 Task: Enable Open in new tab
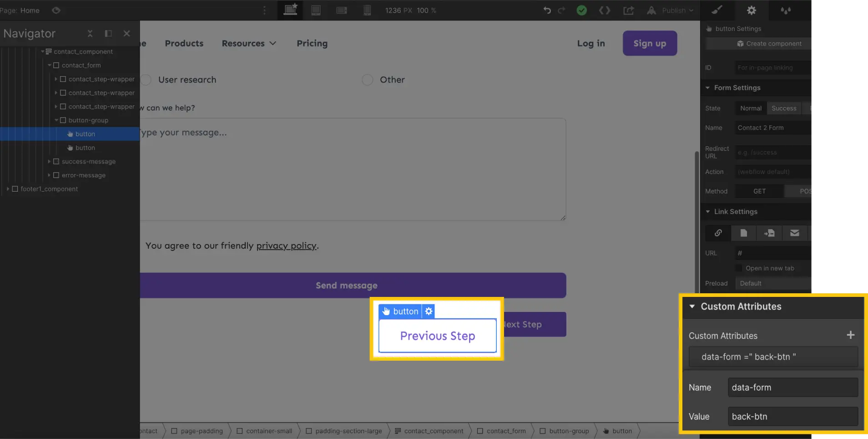coord(737,268)
